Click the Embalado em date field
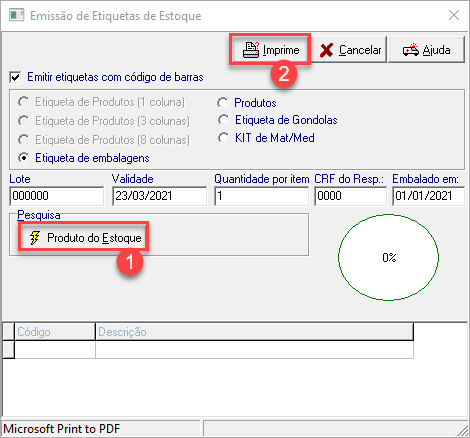470x438 pixels. click(428, 196)
